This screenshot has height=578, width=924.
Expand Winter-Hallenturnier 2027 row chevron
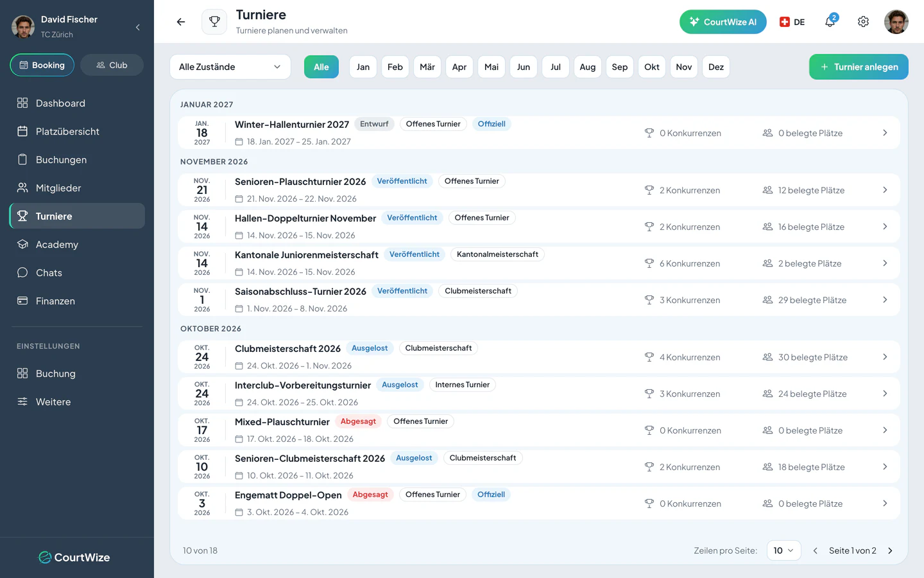click(885, 133)
